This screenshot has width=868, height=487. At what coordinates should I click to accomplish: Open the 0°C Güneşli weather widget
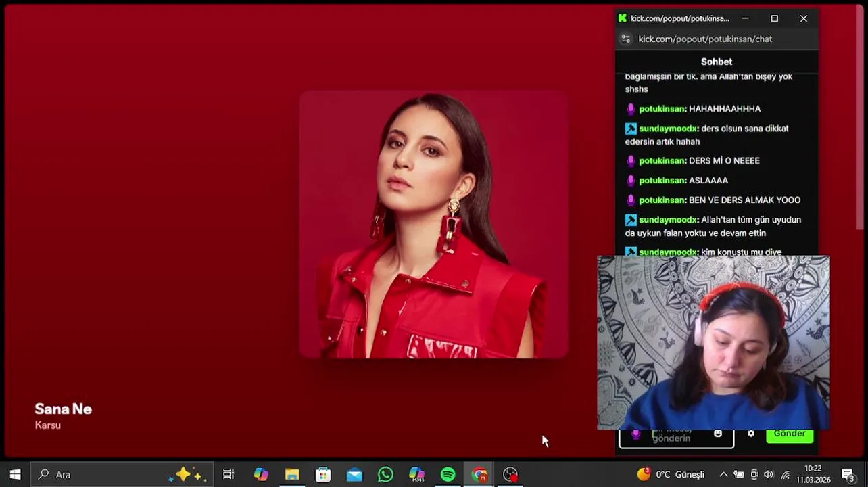click(x=671, y=474)
